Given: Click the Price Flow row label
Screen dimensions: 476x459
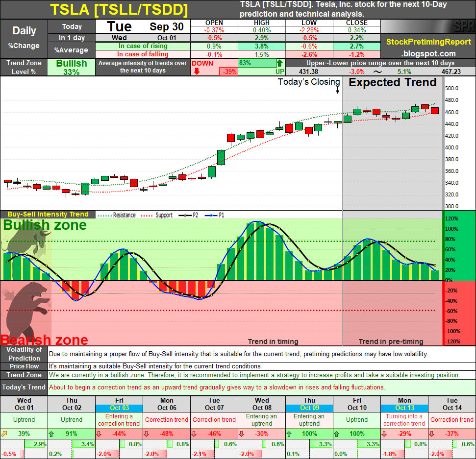Looking at the screenshot, I should (x=24, y=366).
